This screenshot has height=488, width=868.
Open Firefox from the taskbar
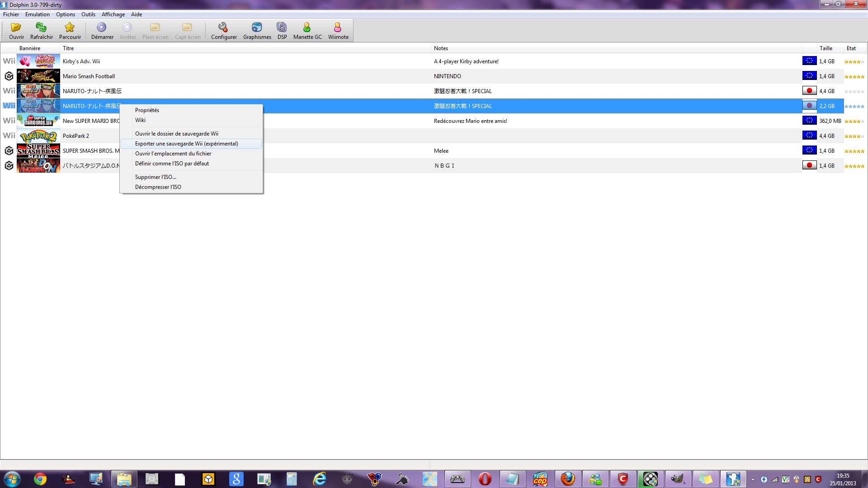point(568,479)
